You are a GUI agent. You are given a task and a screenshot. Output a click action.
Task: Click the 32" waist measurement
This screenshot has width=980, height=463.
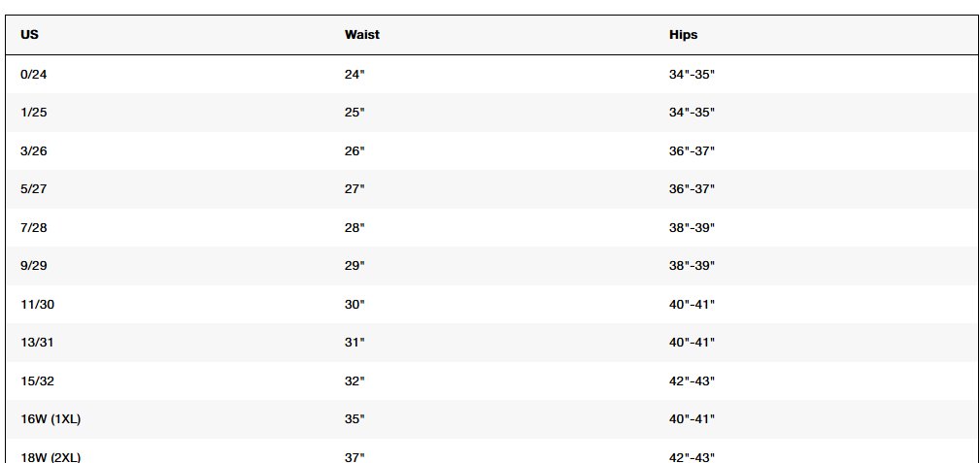(355, 381)
